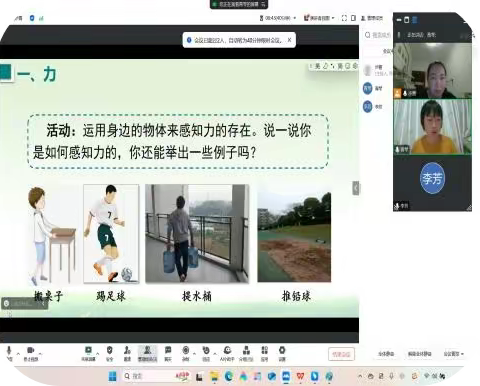Open the Windows Start menu
Screen dimensions: 480x386
click(x=113, y=376)
